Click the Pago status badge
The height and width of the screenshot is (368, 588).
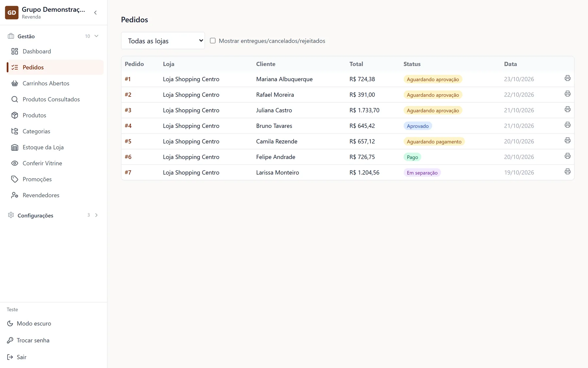[412, 157]
